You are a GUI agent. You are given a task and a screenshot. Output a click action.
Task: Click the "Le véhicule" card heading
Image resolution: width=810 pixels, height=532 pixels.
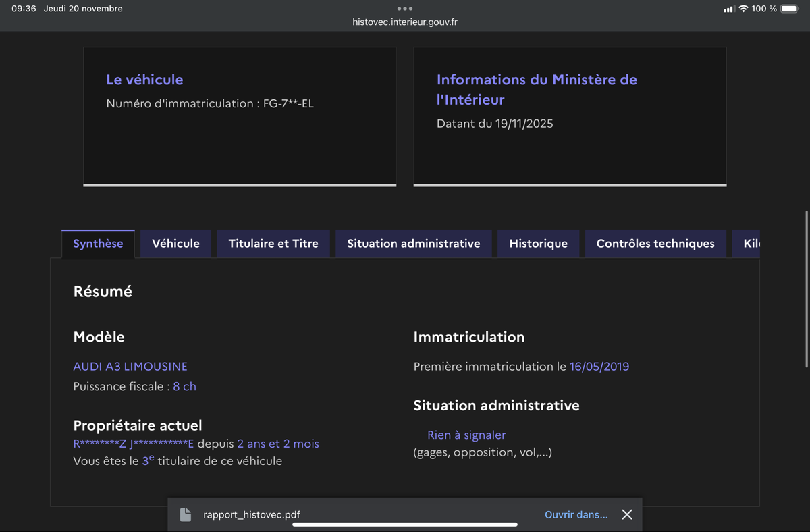pyautogui.click(x=144, y=80)
